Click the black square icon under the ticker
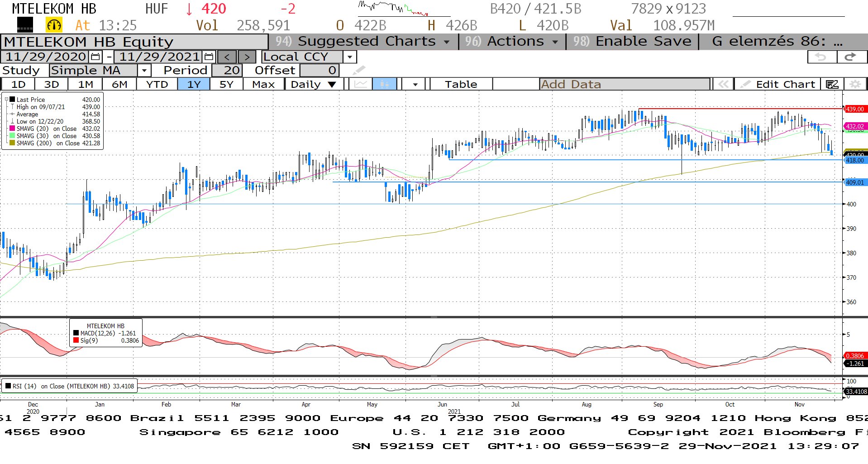 25,25
